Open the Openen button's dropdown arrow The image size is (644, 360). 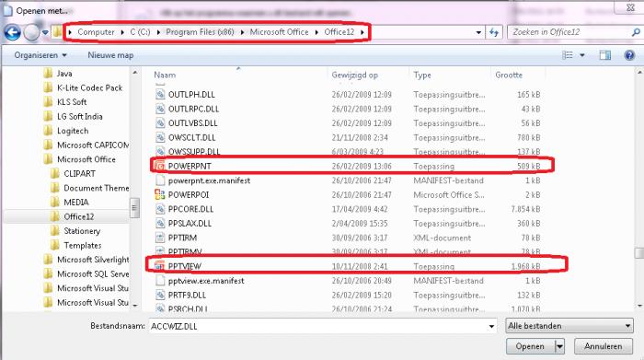tap(559, 346)
